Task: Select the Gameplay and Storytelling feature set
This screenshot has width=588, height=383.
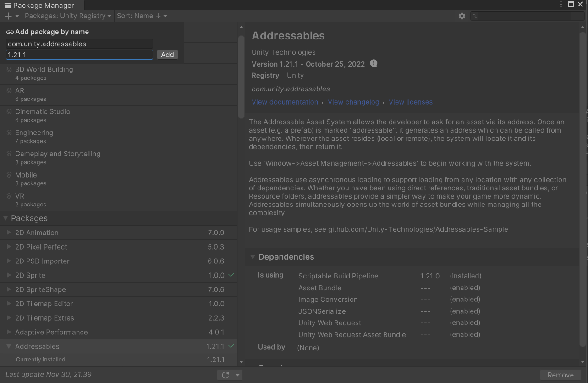Action: (x=119, y=158)
